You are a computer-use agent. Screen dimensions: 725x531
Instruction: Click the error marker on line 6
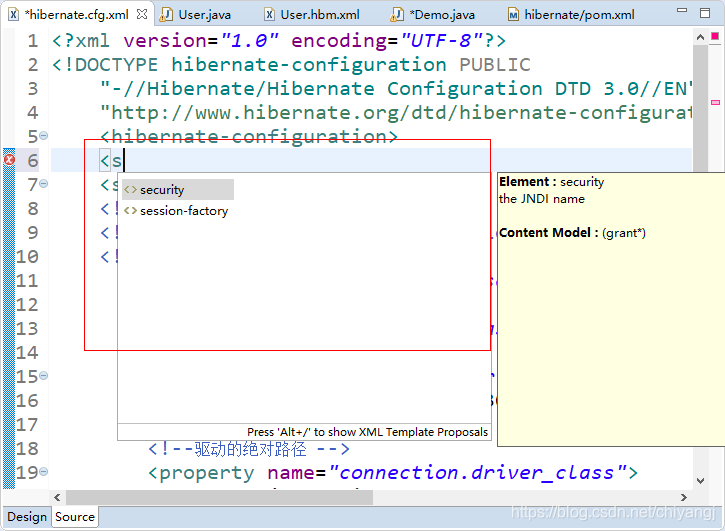click(9, 160)
